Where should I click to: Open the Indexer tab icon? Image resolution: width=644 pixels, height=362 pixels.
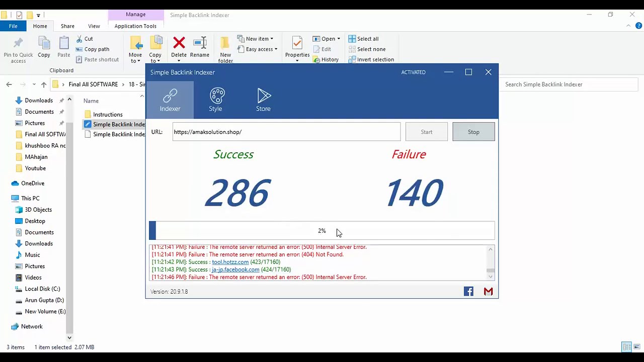170,100
